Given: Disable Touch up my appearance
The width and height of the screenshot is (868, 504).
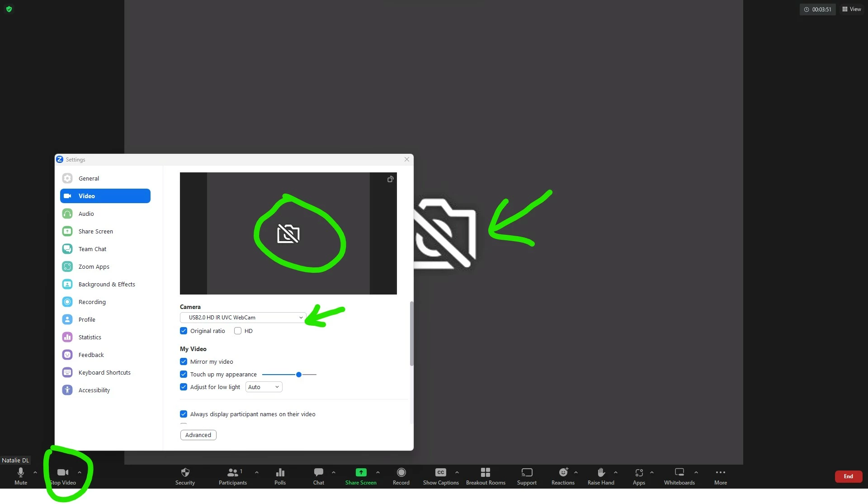Looking at the screenshot, I should (184, 375).
